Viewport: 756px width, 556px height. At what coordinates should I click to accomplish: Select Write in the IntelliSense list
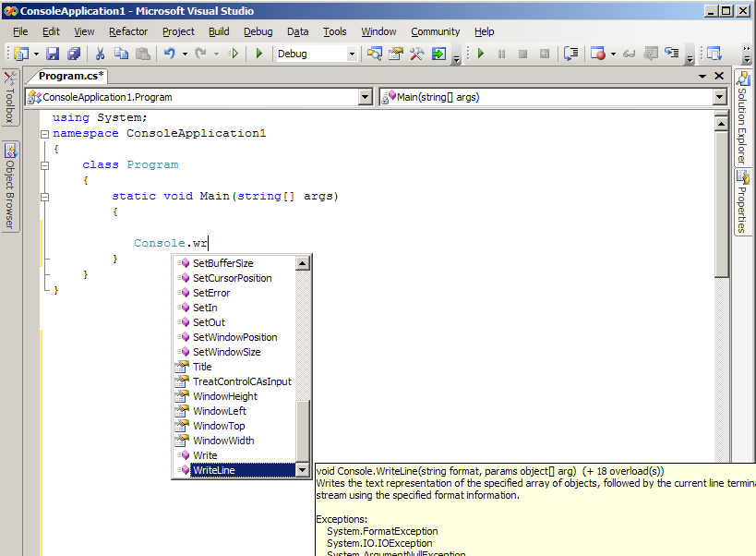[234, 455]
